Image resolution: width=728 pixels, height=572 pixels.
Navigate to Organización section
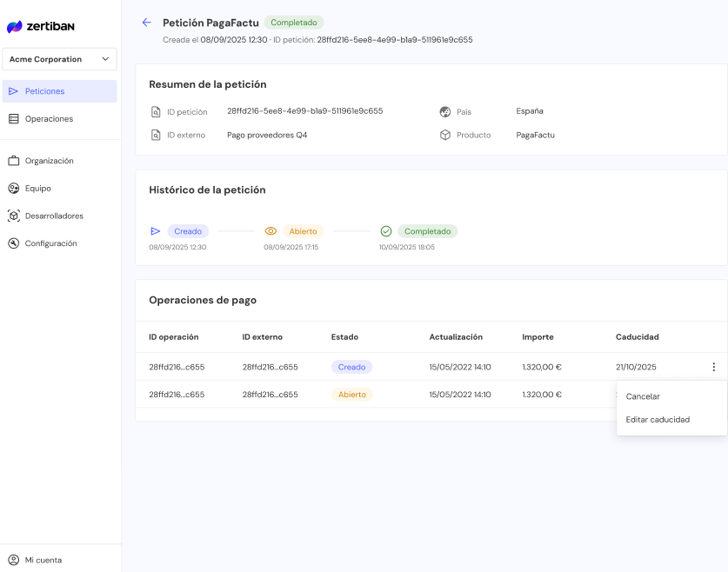pos(49,161)
